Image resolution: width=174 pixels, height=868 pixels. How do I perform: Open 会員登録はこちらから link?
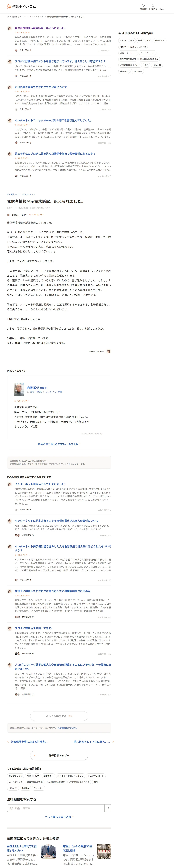click(67, 728)
